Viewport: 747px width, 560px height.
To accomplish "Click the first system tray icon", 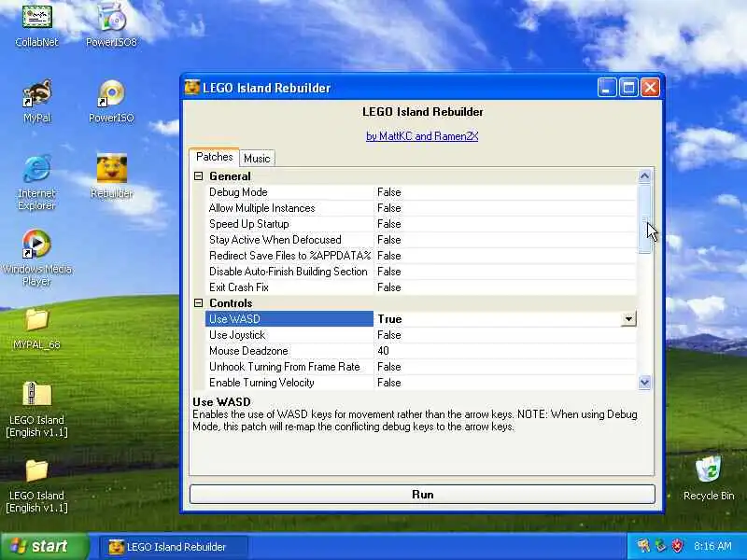I will [x=643, y=546].
